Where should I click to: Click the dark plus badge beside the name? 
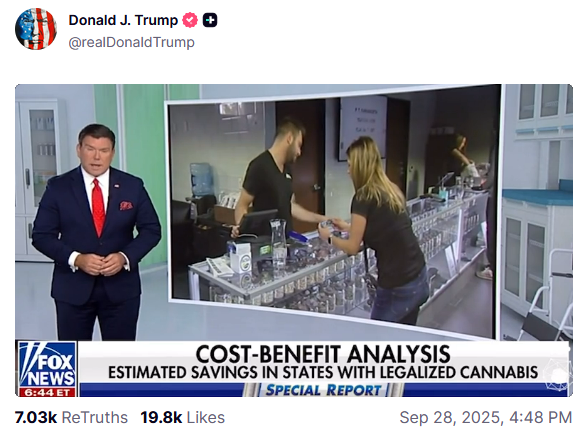pyautogui.click(x=210, y=20)
